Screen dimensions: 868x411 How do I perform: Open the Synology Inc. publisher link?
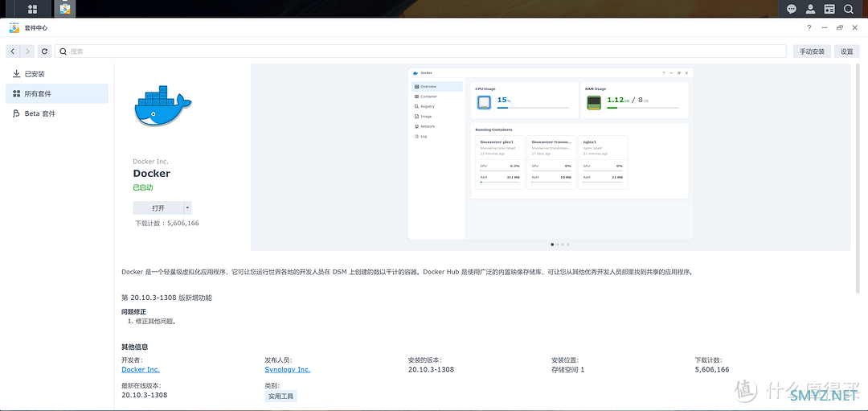(287, 369)
